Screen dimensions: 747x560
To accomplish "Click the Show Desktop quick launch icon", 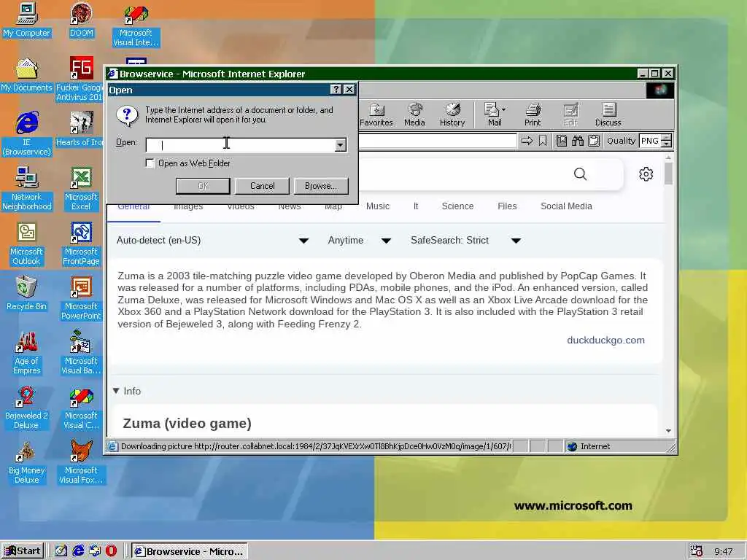I will coord(61,551).
